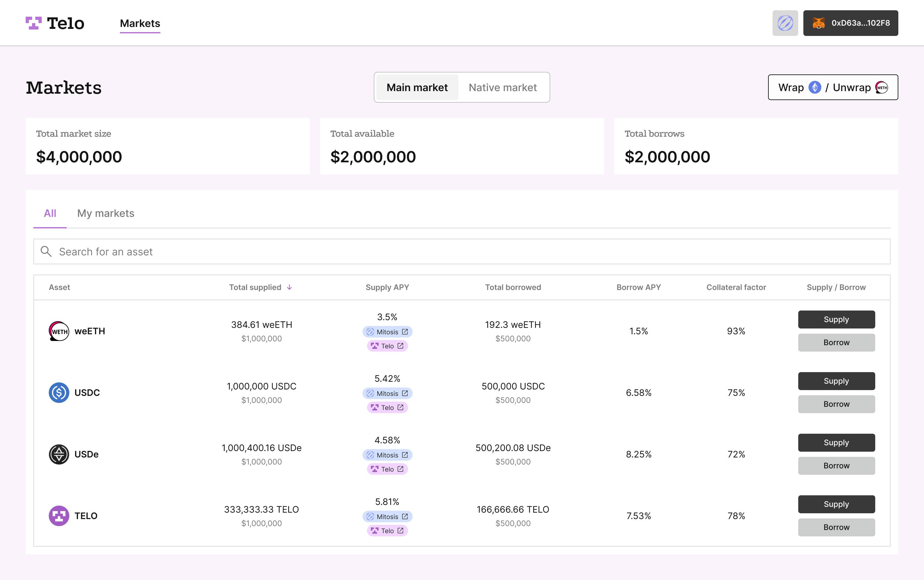Go to Markets nav item

[140, 23]
